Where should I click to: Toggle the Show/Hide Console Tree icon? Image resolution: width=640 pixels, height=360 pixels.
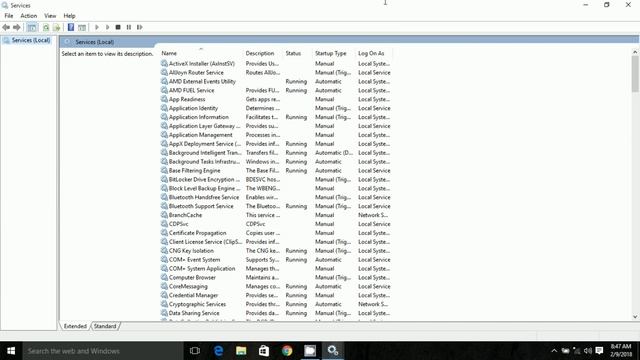(x=31, y=27)
